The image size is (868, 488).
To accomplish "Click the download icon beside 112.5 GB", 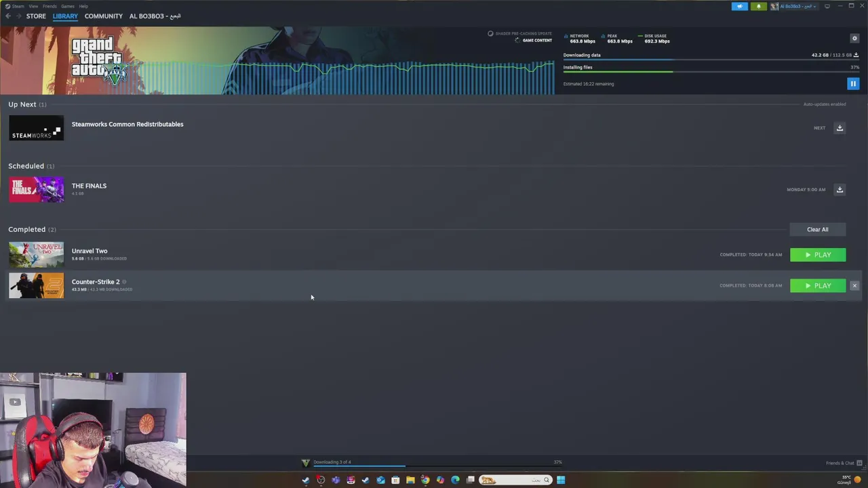I will (x=856, y=55).
